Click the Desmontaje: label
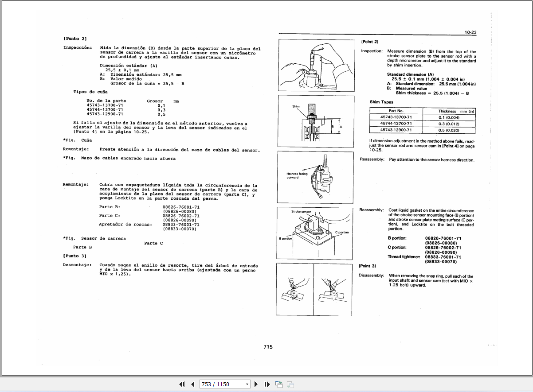 click(x=78, y=265)
